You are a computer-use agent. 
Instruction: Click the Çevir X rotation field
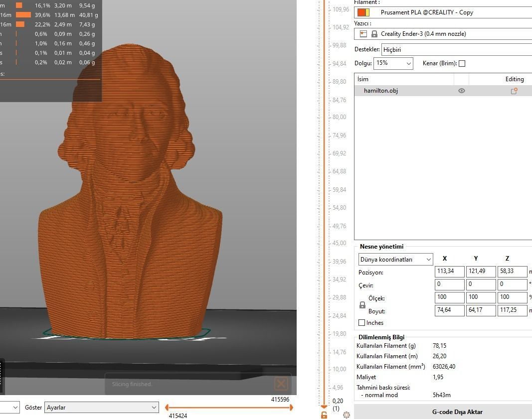450,284
